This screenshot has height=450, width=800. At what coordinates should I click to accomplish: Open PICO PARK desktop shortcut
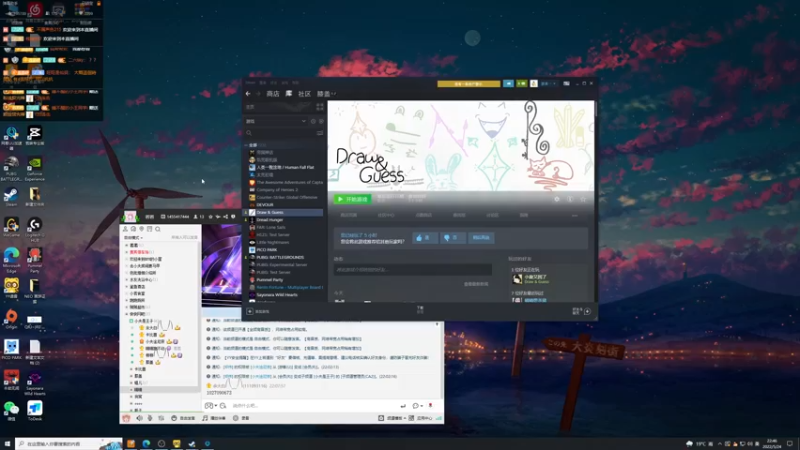tap(11, 349)
